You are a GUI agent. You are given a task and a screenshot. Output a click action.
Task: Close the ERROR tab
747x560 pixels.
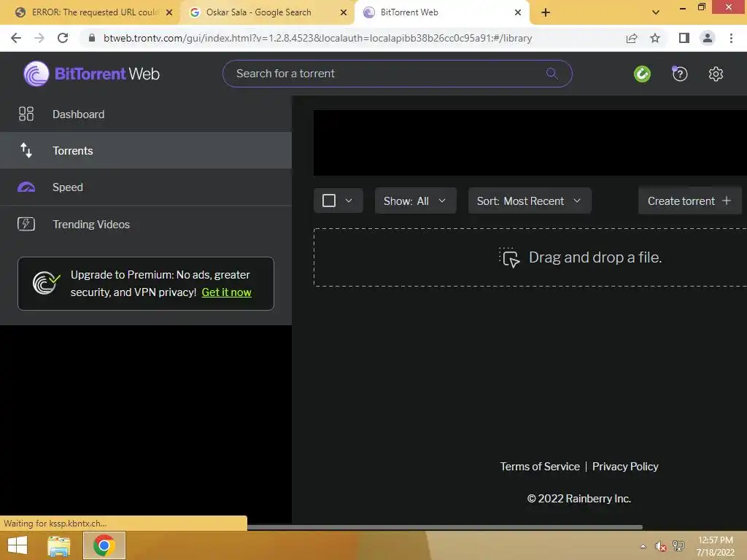169,12
